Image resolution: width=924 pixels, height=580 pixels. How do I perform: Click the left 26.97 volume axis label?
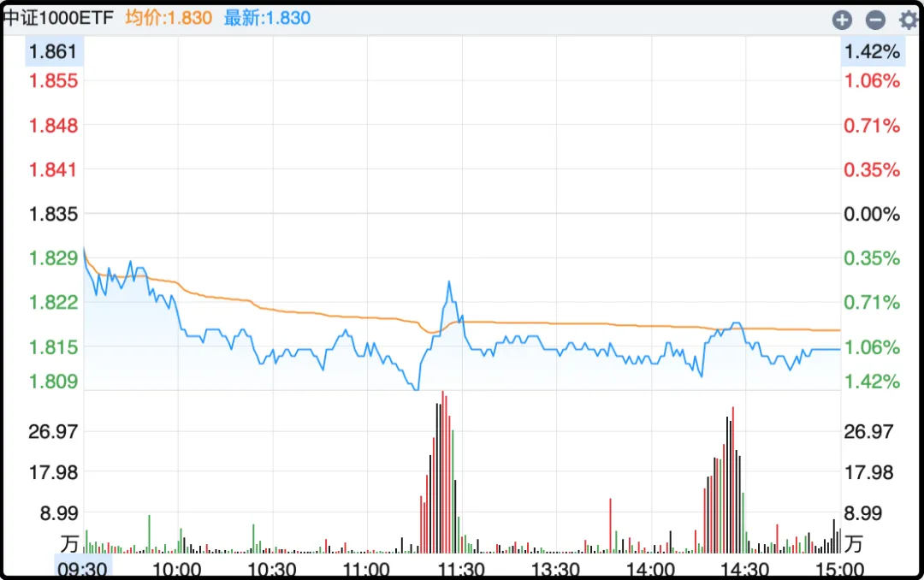[x=54, y=432]
